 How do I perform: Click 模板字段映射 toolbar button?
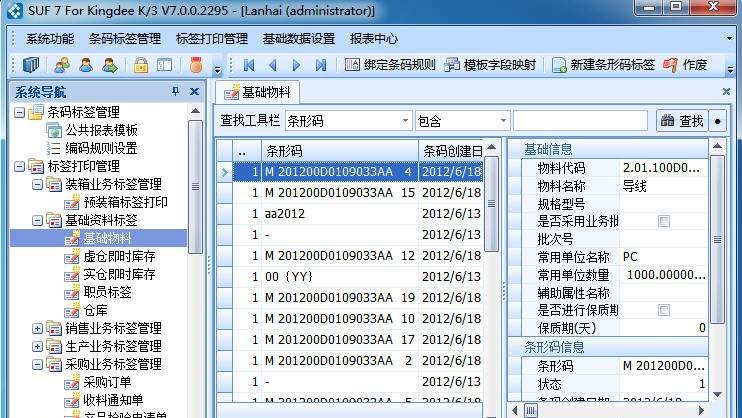click(490, 65)
